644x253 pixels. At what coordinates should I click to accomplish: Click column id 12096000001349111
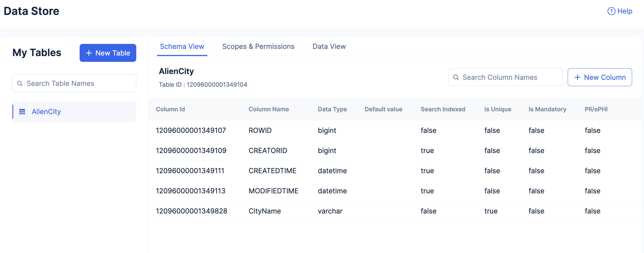tap(190, 171)
